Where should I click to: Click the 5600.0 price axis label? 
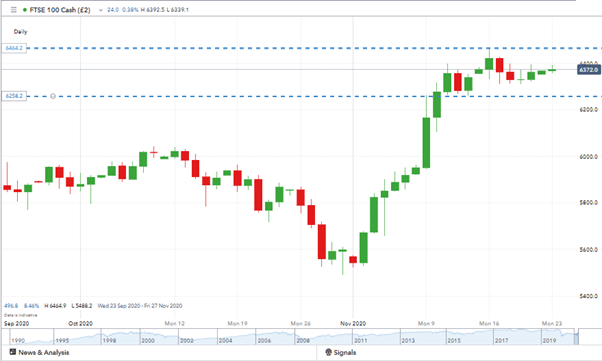(589, 249)
